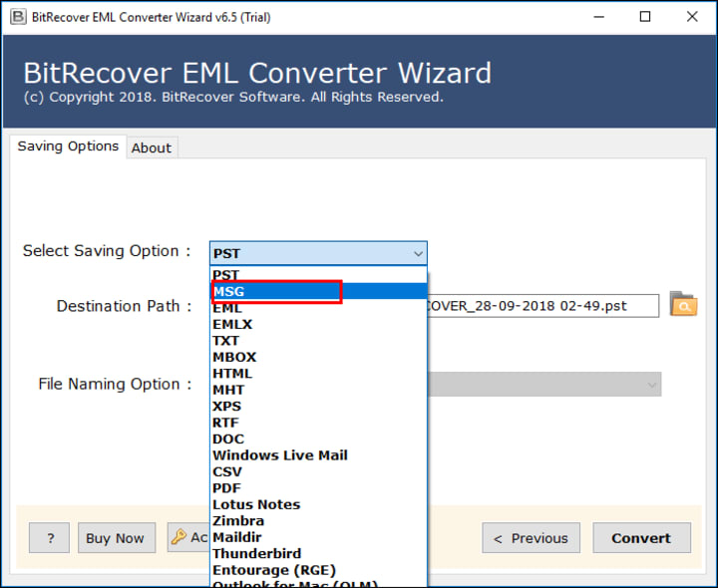
Task: Select MBOX from the dropdown list
Action: [x=318, y=357]
